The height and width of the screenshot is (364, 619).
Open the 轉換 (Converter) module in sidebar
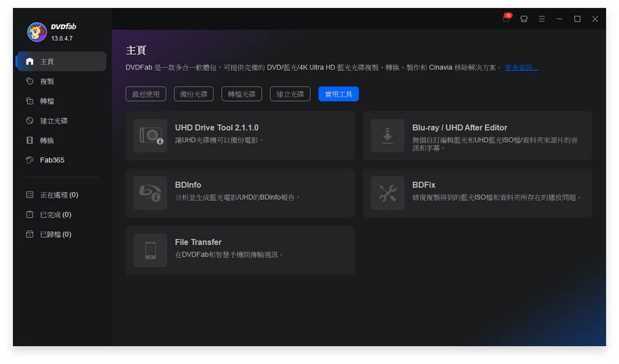(37, 140)
